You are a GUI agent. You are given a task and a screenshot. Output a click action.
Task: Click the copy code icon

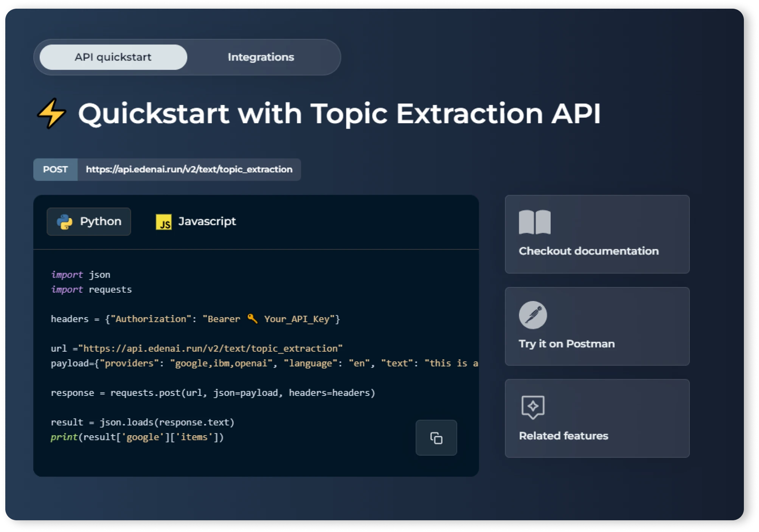436,437
